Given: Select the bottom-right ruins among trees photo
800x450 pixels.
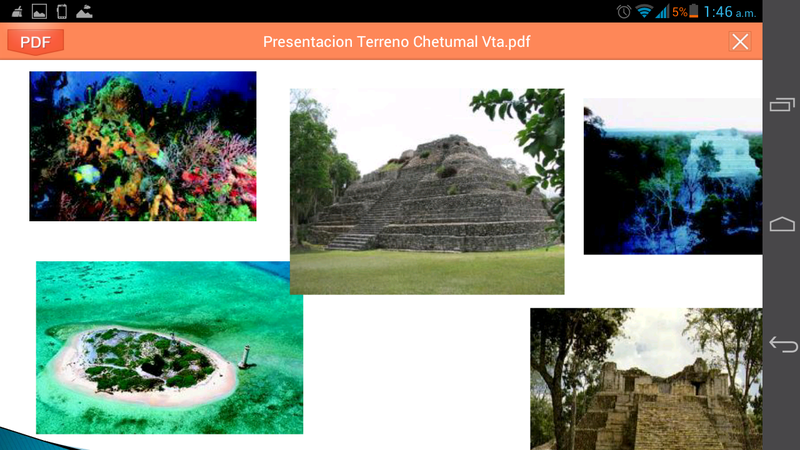Looking at the screenshot, I should [x=646, y=379].
